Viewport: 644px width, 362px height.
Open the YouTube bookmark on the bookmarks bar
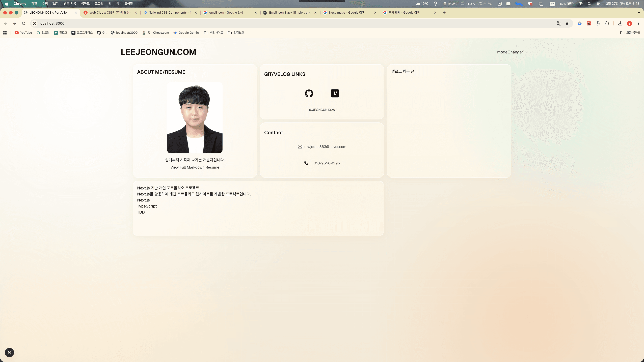point(23,33)
